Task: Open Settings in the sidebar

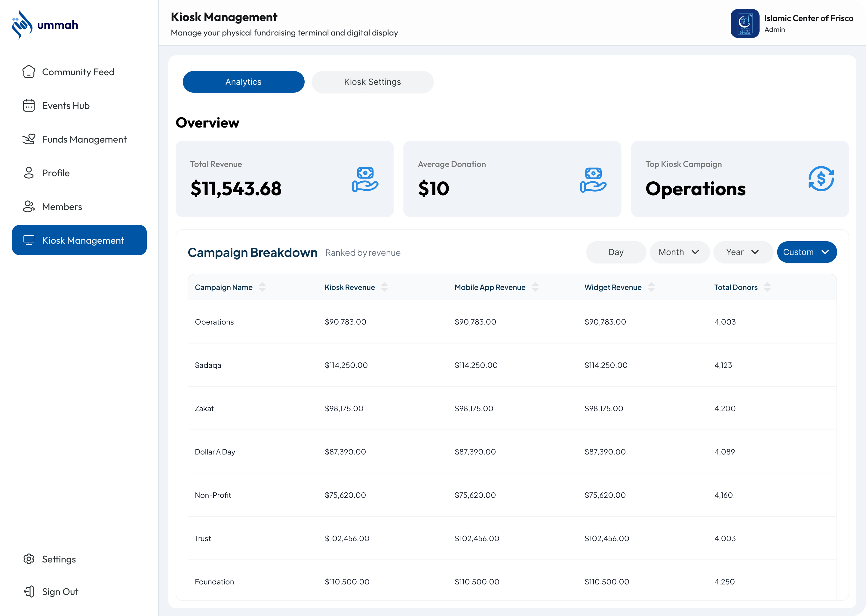Action: coord(79,559)
